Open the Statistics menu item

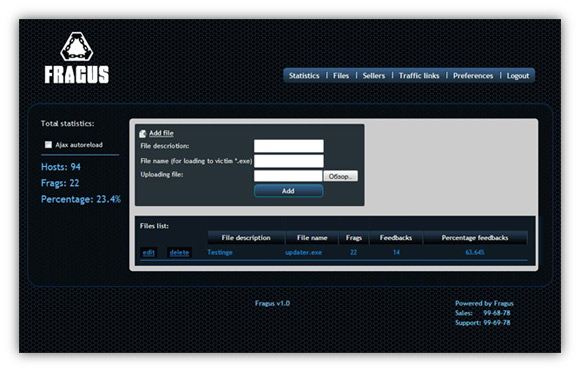pyautogui.click(x=304, y=75)
